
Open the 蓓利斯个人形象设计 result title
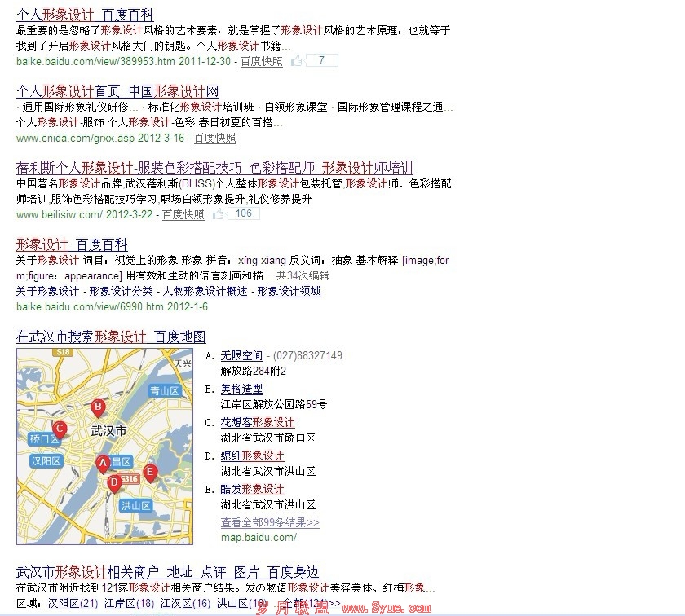(x=214, y=168)
